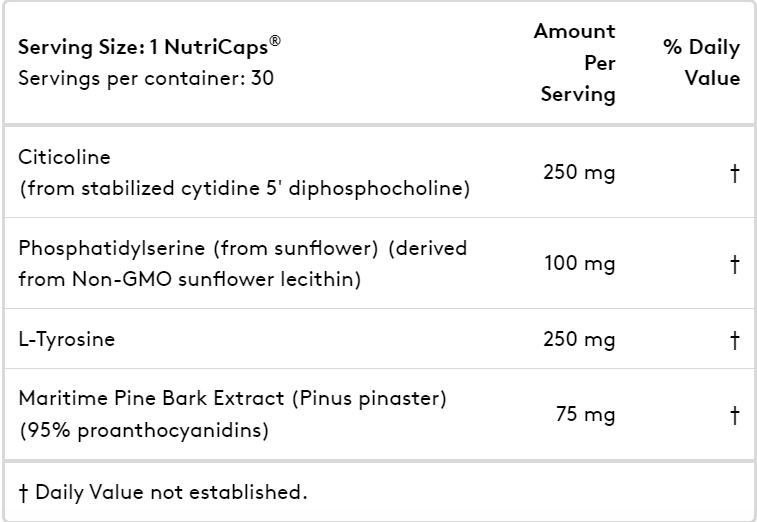Click the L-Tyrosine ingredient name
Image resolution: width=757 pixels, height=522 pixels.
coord(67,339)
